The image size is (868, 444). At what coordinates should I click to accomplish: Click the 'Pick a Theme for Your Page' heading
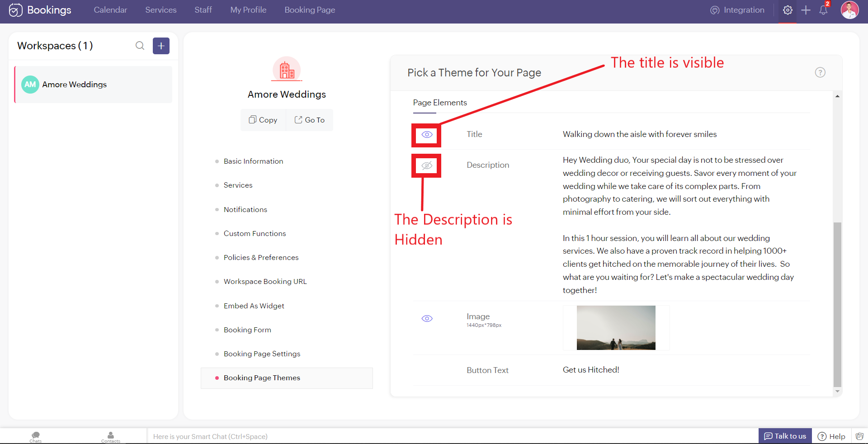point(474,73)
